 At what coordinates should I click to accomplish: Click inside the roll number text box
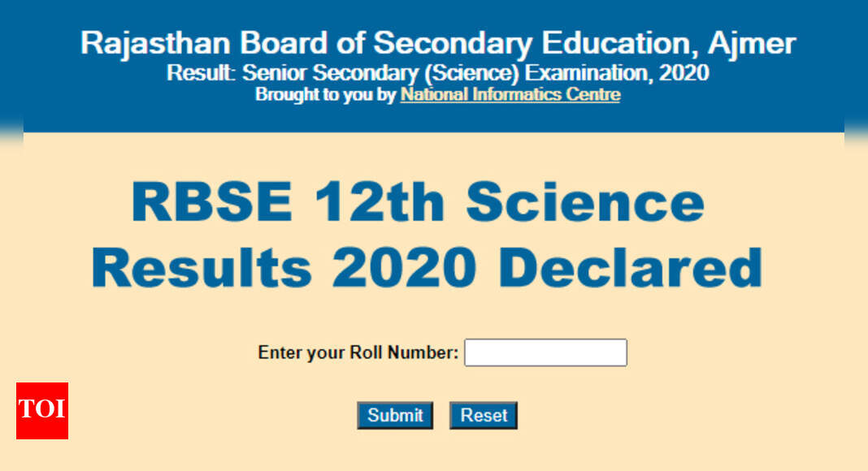point(545,352)
